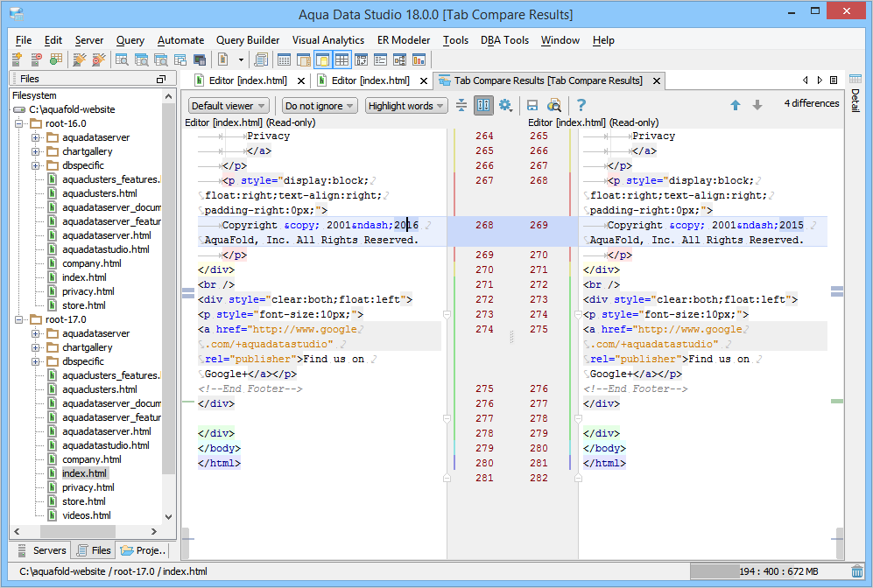Toggle the highlighted grid layout toolbar icon

pos(341,59)
